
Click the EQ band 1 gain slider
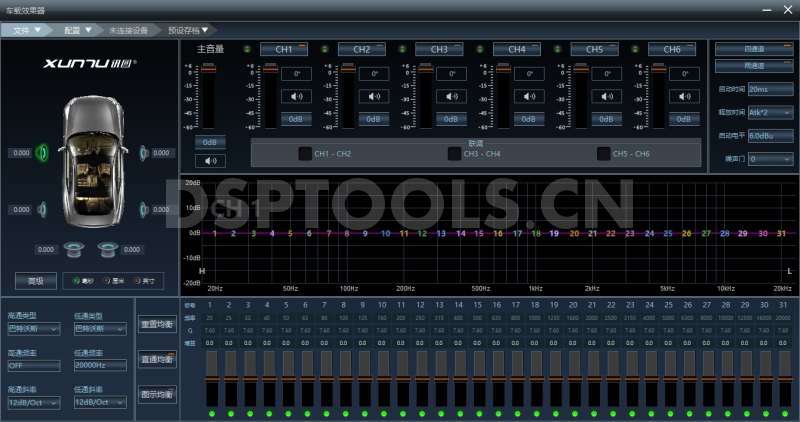point(212,379)
